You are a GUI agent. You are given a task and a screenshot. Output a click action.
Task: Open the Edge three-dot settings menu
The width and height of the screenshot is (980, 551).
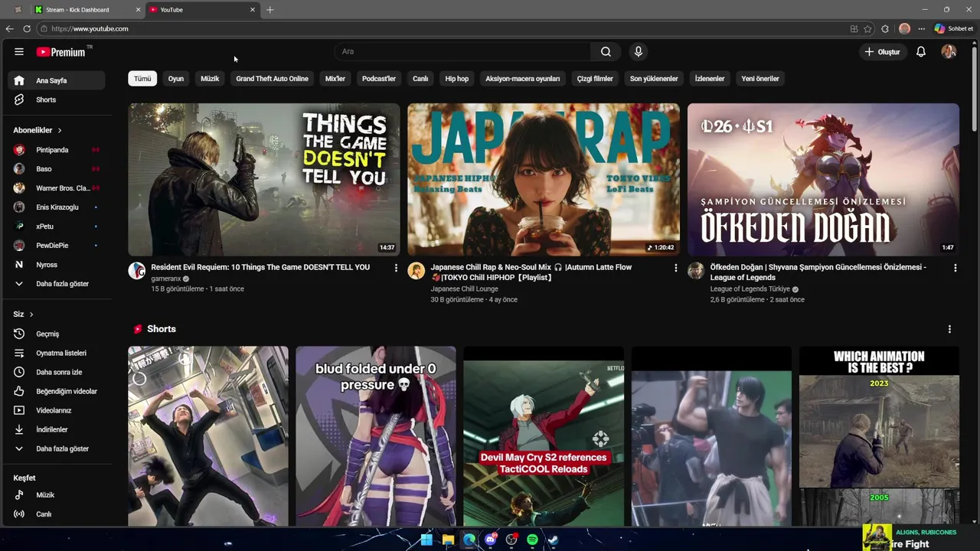(922, 28)
